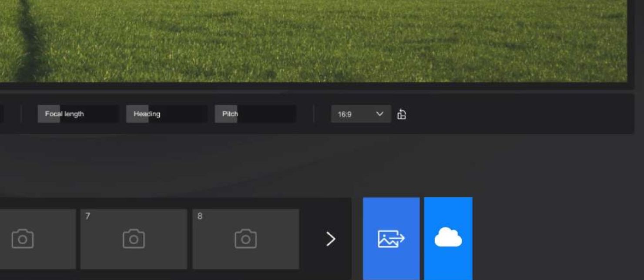Click the Heading slider bar

point(167,114)
